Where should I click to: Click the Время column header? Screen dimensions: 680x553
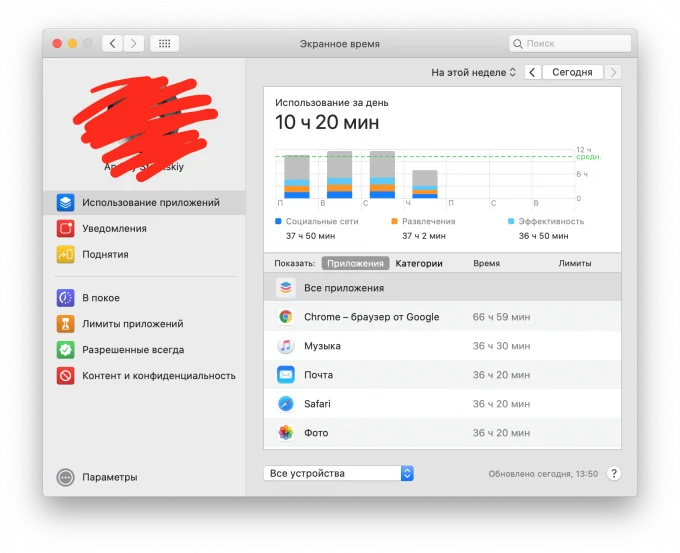coord(487,263)
